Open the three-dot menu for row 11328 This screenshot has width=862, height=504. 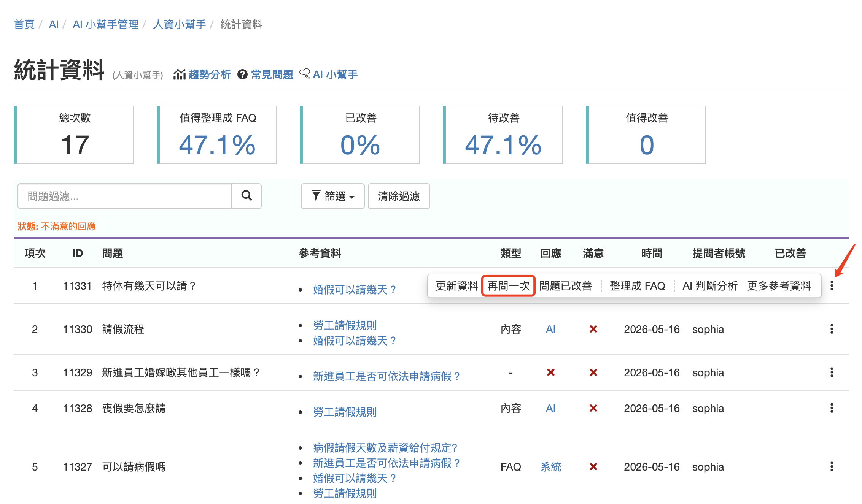[x=832, y=408]
